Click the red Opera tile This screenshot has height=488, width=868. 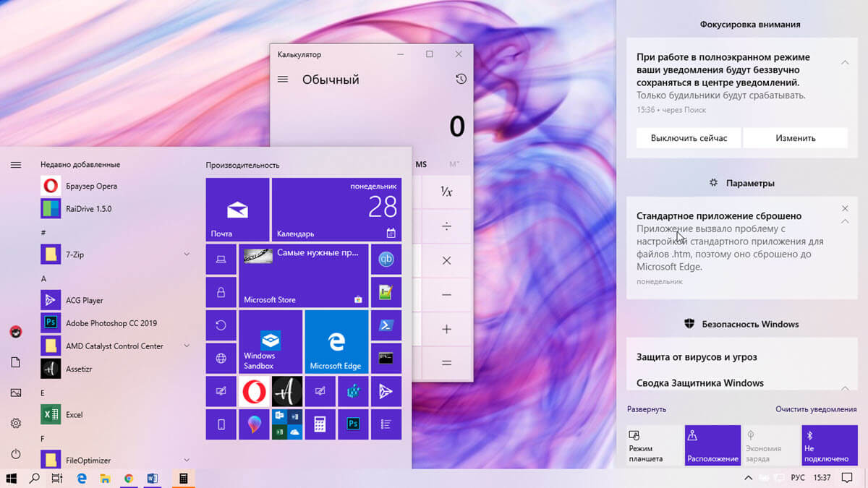[x=254, y=391]
